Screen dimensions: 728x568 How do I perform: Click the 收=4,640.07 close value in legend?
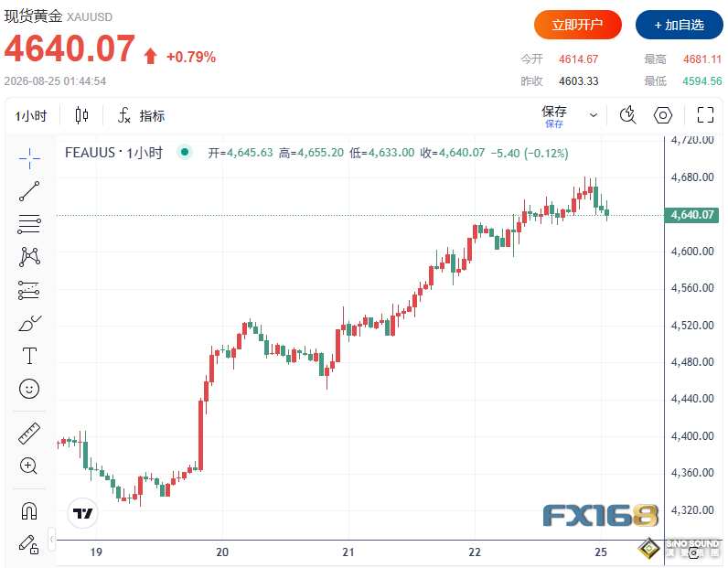pyautogui.click(x=452, y=153)
